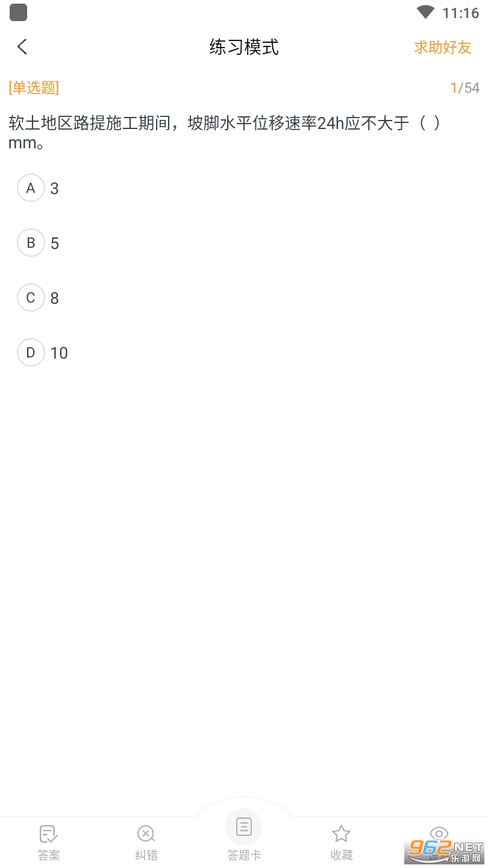The height and width of the screenshot is (868, 488).
Task: Tap the answer value 3
Action: coord(55,189)
